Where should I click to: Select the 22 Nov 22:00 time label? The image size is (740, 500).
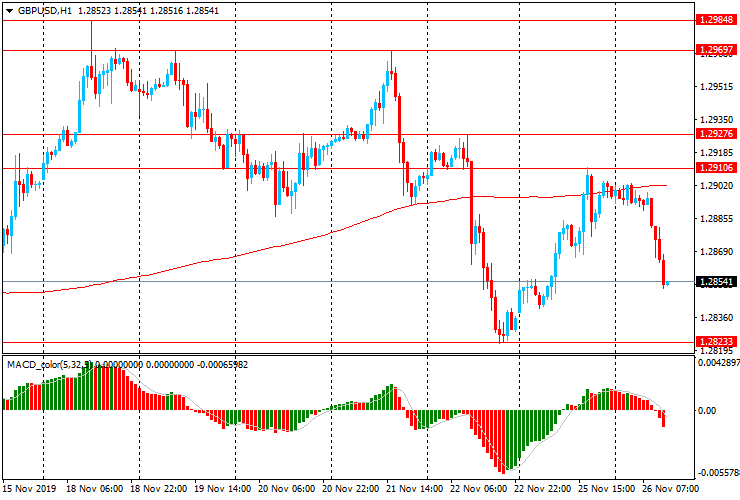coord(543,488)
